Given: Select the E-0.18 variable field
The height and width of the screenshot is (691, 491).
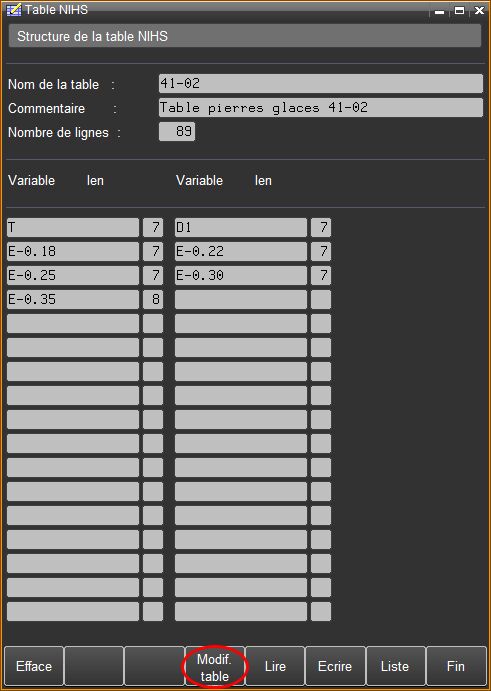Looking at the screenshot, I should coord(73,251).
